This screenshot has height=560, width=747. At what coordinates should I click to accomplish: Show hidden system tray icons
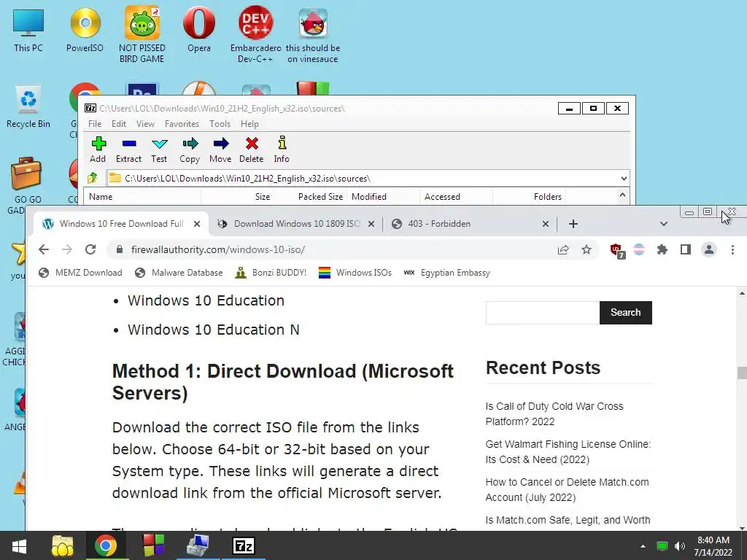(x=643, y=546)
